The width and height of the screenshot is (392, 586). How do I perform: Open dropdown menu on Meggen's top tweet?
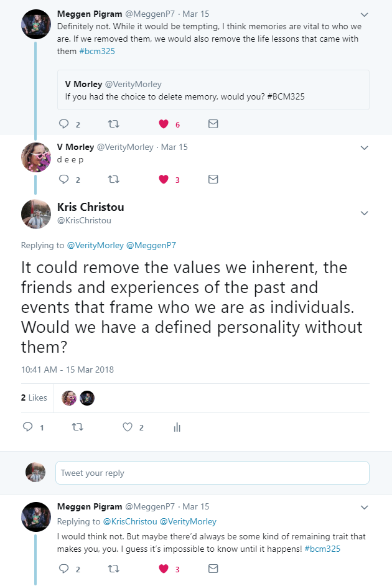[x=364, y=14]
